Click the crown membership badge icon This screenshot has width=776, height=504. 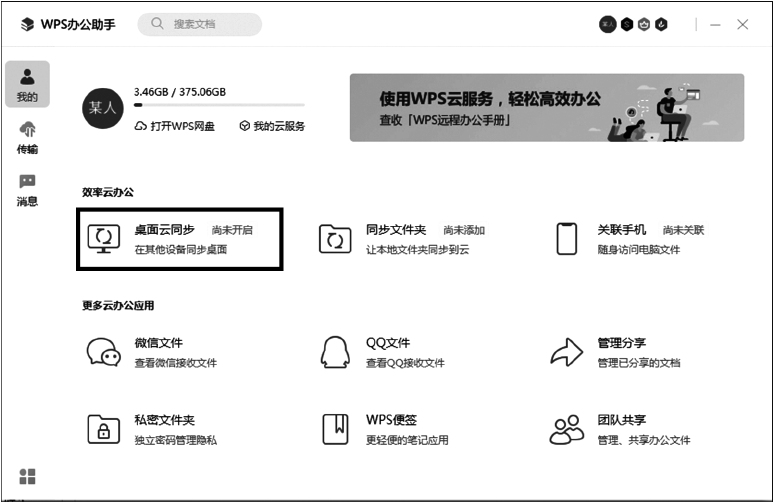[x=644, y=24]
